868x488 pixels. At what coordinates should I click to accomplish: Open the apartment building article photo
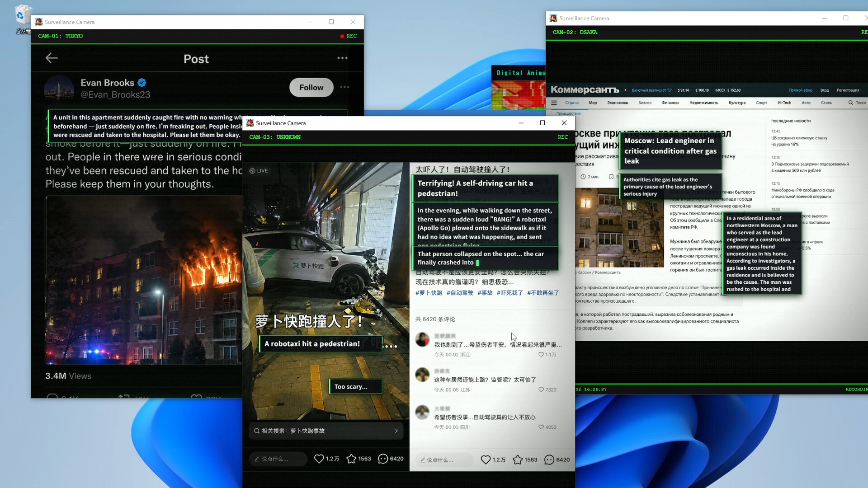point(619,227)
